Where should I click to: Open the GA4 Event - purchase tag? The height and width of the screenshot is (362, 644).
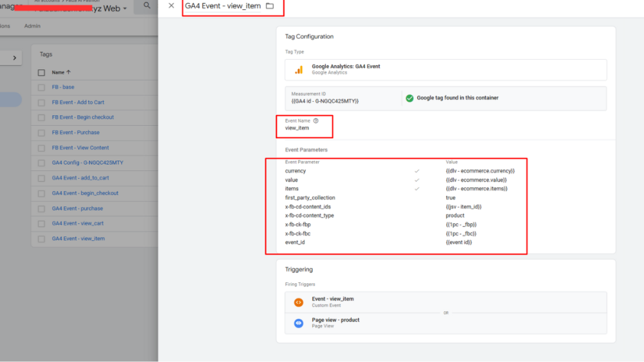77,209
